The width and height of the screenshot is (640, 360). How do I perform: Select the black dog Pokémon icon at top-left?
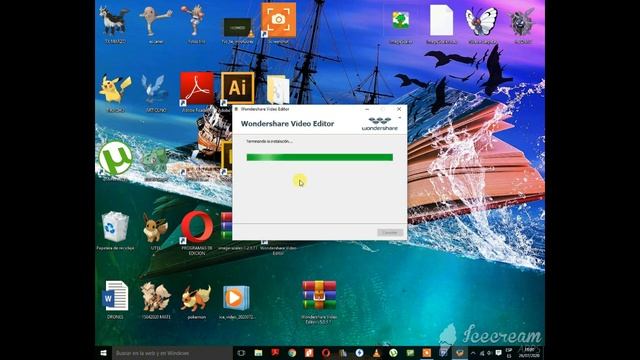click(115, 20)
